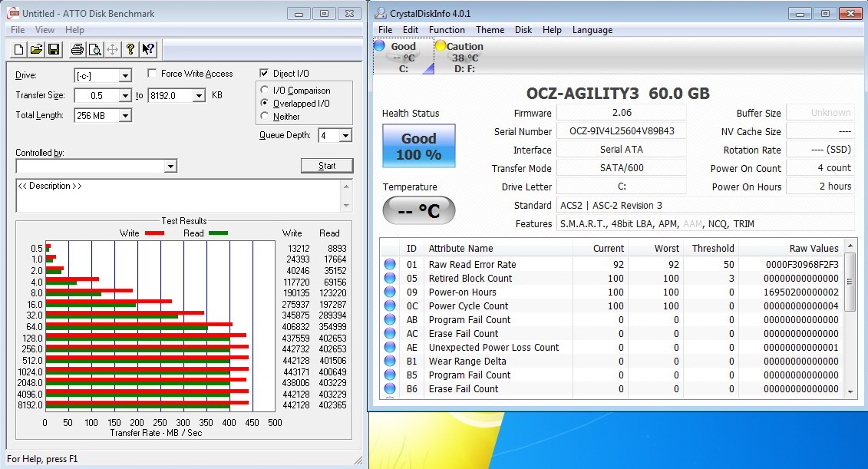Click status orb for Retired Block Count
Screen dimensions: 868x469
[x=391, y=278]
